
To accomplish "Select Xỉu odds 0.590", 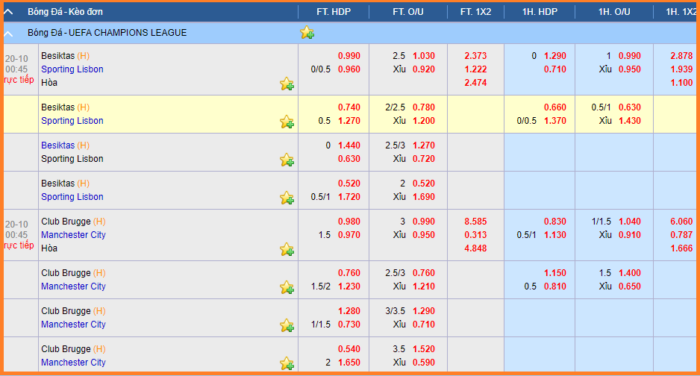I will click(424, 362).
